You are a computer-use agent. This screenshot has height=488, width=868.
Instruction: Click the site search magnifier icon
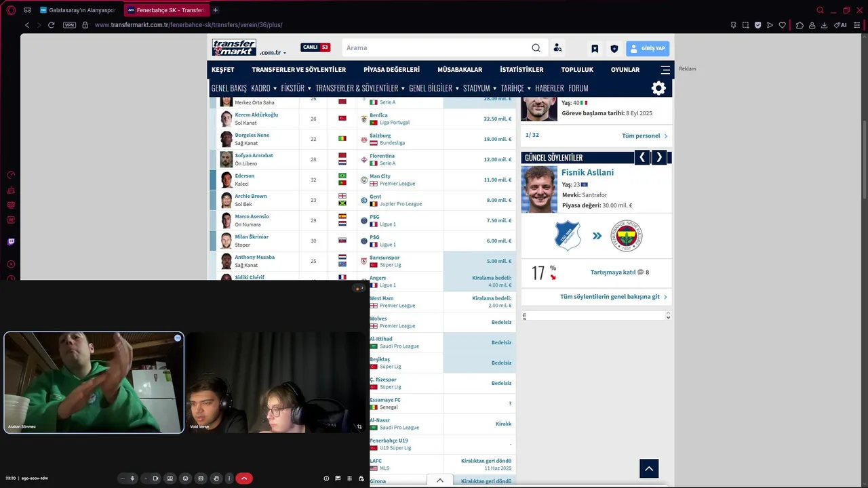click(536, 47)
